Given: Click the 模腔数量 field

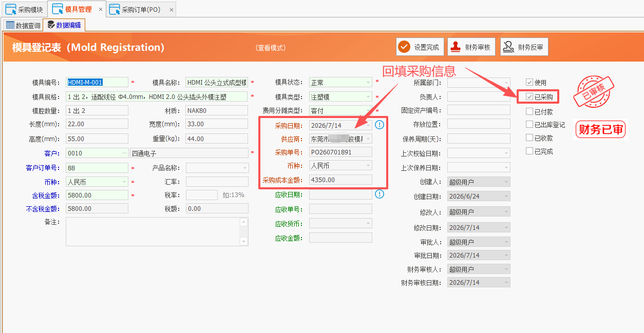Looking at the screenshot, I should point(97,110).
